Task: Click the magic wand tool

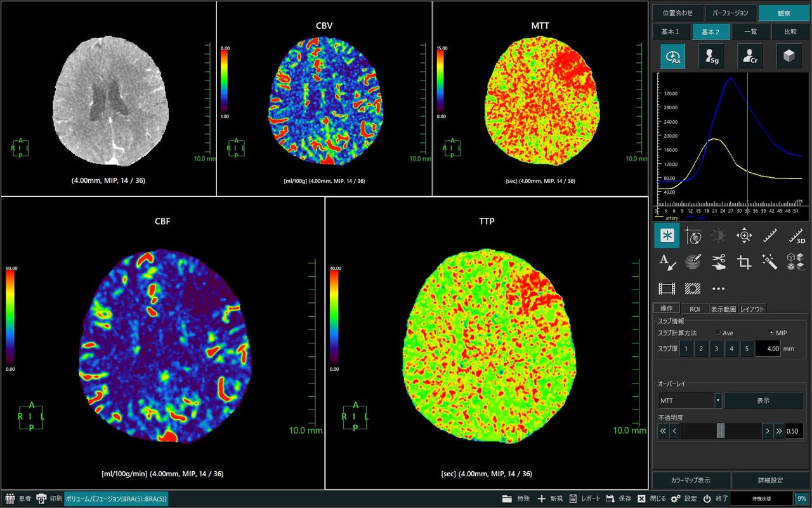Action: pos(770,262)
